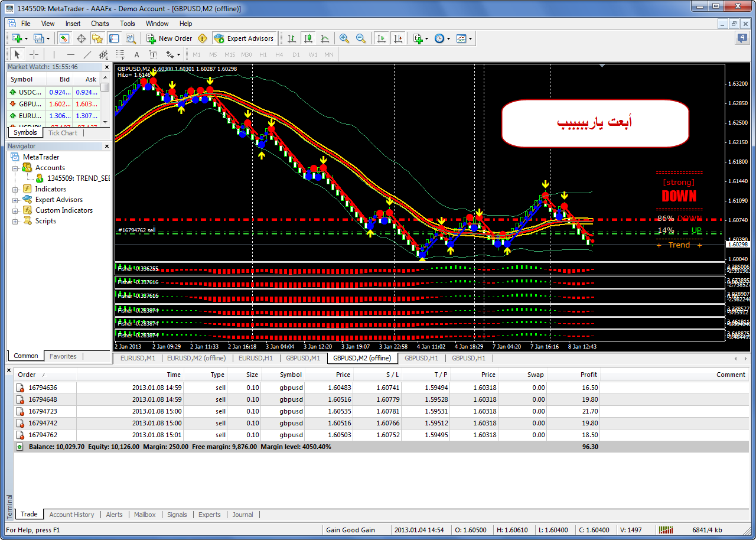Open the Indicators list toolbar icon

tap(418, 38)
